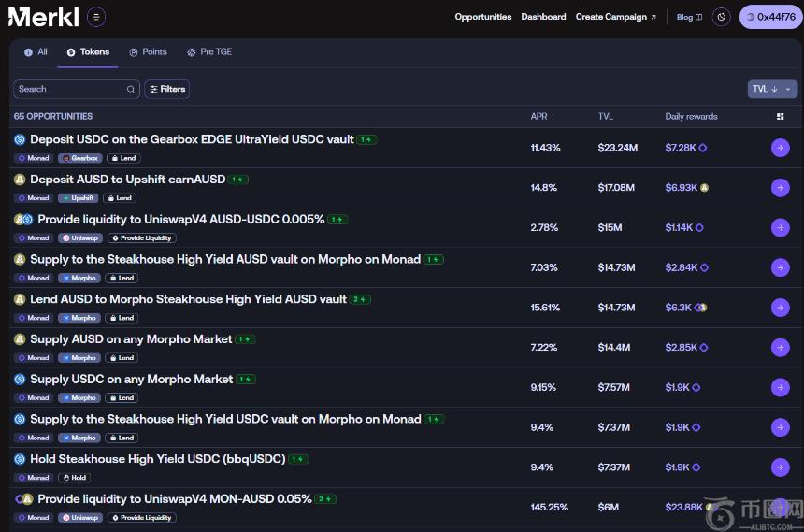Toggle the dark/light theme icon

click(x=721, y=17)
